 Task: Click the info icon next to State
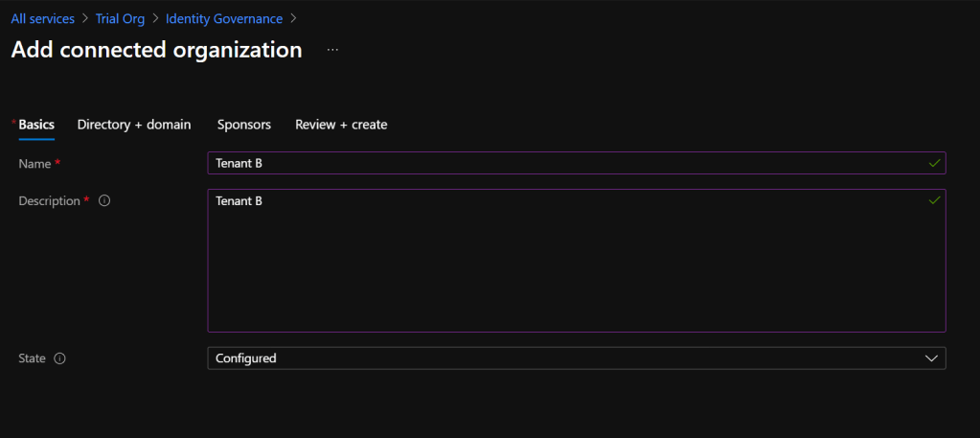click(59, 358)
